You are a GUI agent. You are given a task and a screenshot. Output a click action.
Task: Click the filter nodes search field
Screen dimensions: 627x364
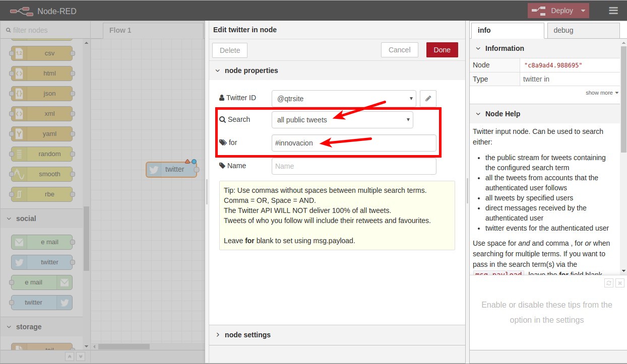click(x=45, y=30)
